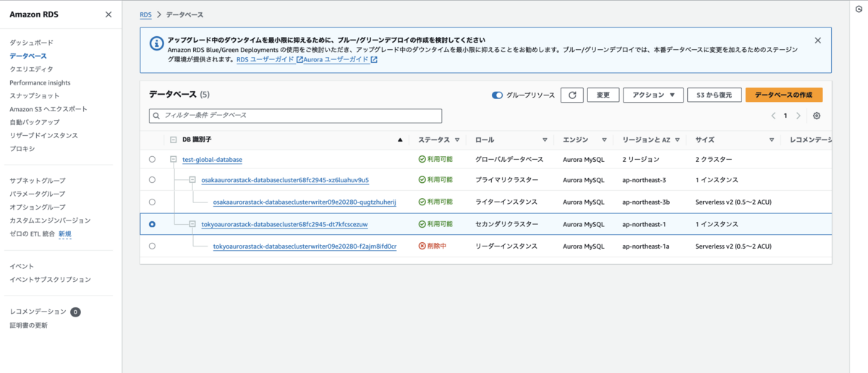Viewport: 868px width, 373px height.
Task: Open クエリエディタ in the sidebar
Action: pyautogui.click(x=31, y=69)
